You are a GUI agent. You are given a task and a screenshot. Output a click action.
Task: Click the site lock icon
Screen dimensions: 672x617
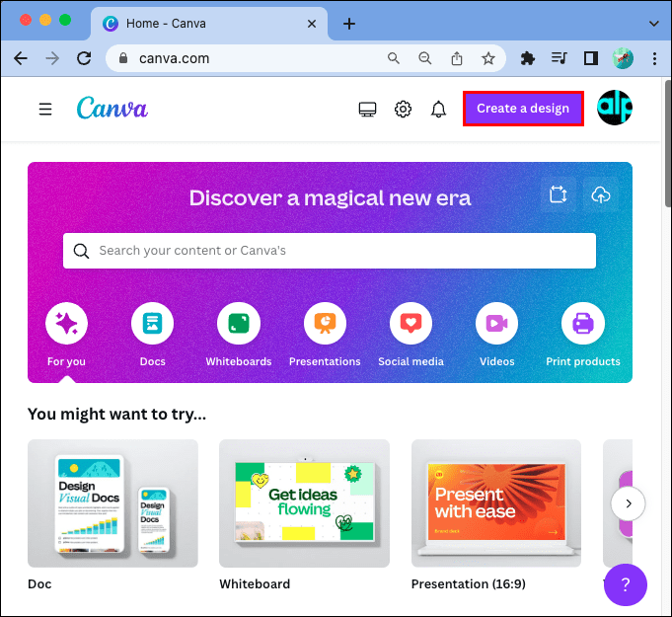123,58
